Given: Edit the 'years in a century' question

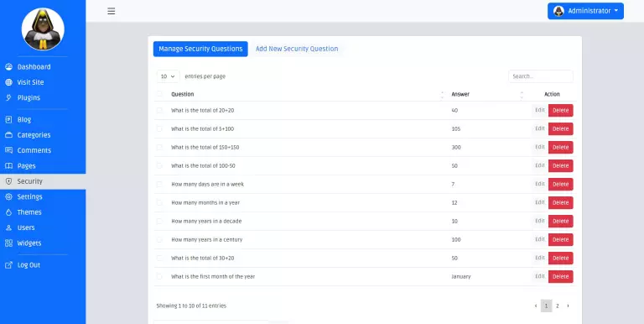Looking at the screenshot, I should (540, 239).
